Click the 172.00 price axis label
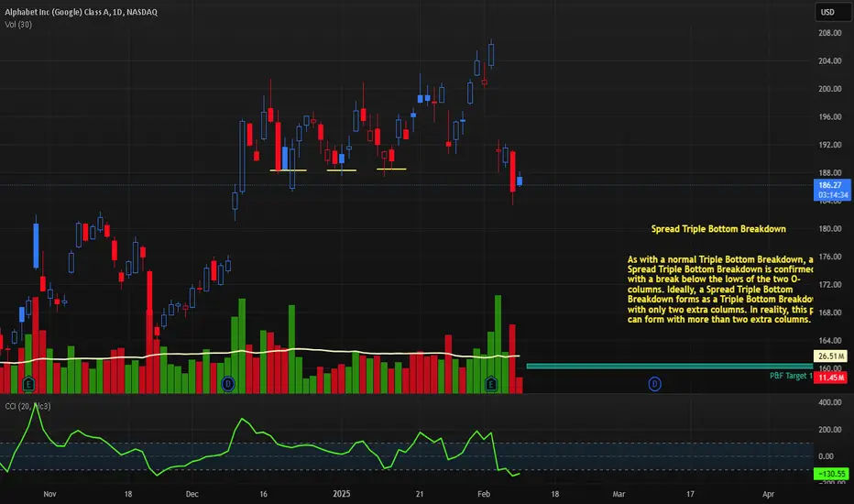The image size is (854, 504). pyautogui.click(x=830, y=284)
